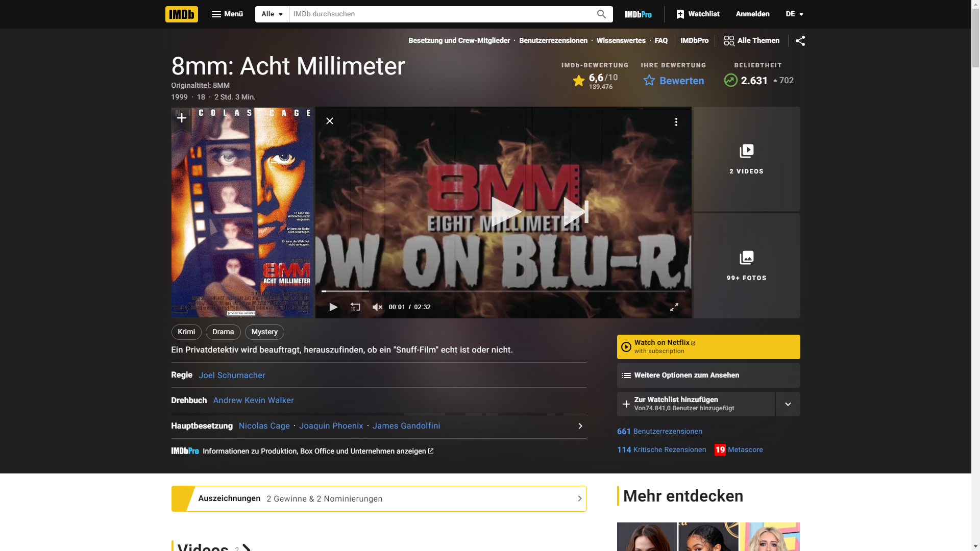This screenshot has width=980, height=551.
Task: Open the Alle search category dropdown
Action: point(272,14)
